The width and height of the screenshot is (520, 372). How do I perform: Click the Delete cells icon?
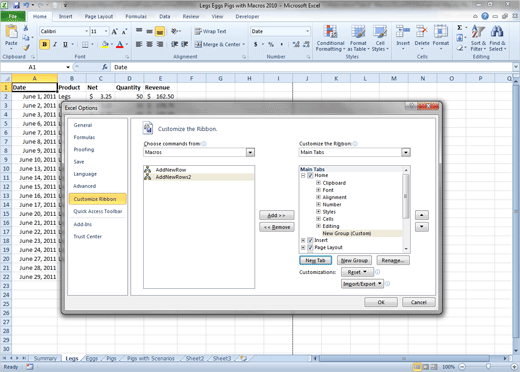(x=422, y=32)
